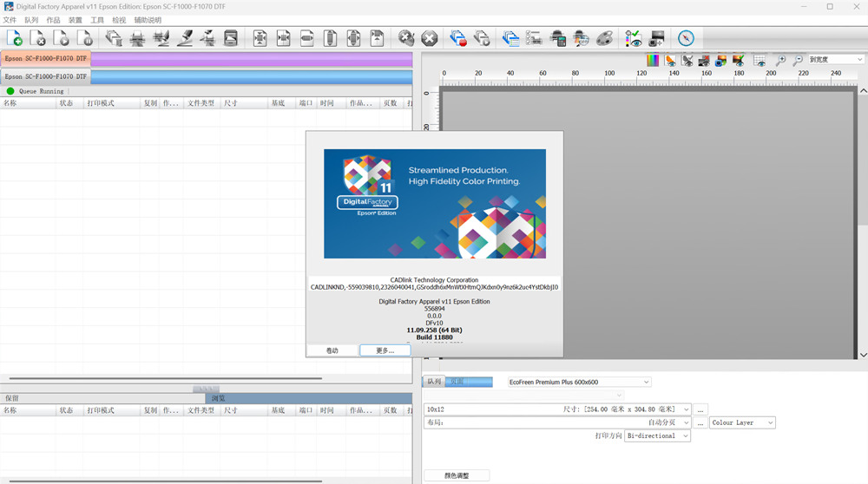The image size is (868, 484).
Task: Click the ink check eye icon
Action: [634, 38]
